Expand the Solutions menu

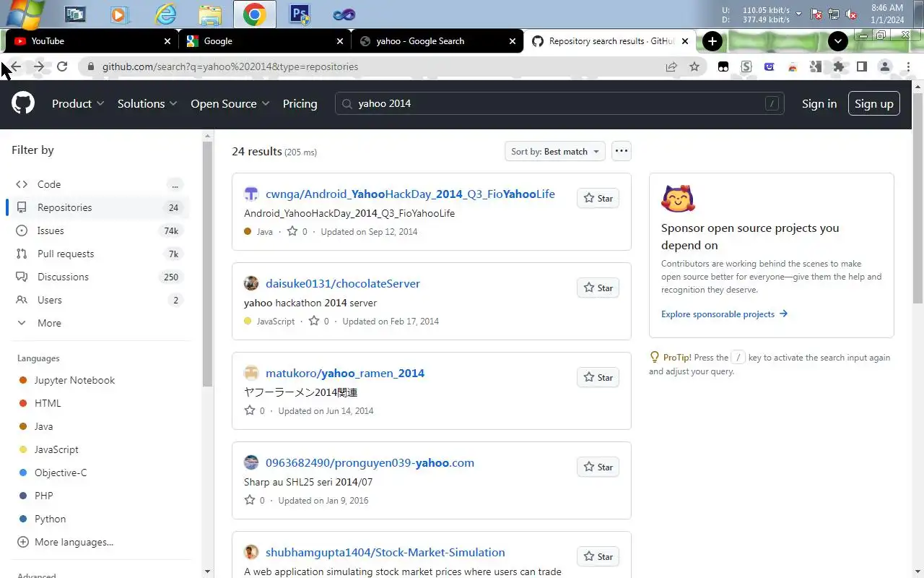pos(147,103)
